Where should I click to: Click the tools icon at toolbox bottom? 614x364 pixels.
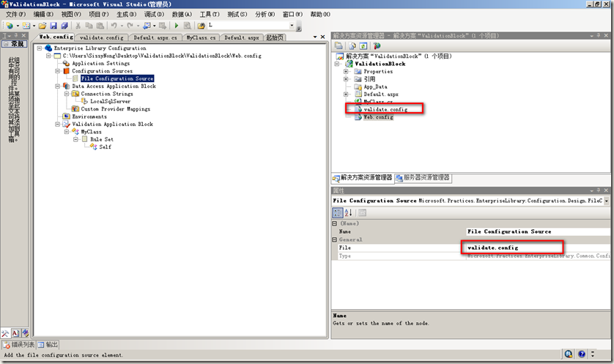(x=5, y=333)
